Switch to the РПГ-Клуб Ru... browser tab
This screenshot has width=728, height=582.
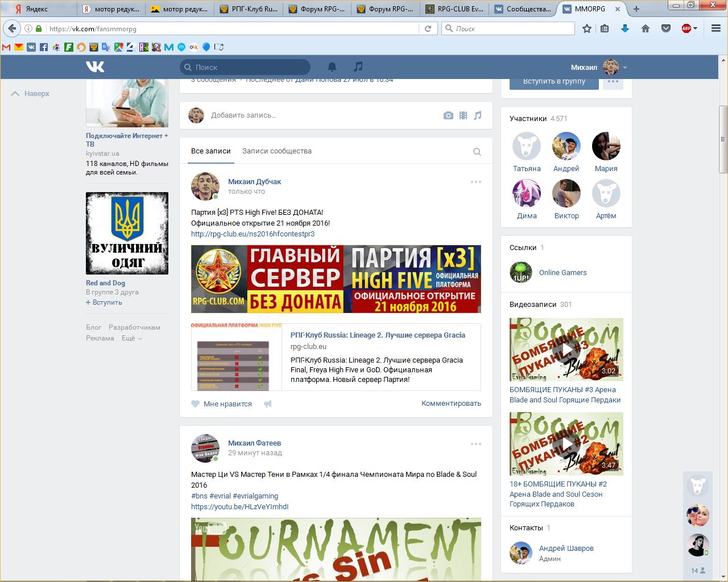pyautogui.click(x=248, y=9)
